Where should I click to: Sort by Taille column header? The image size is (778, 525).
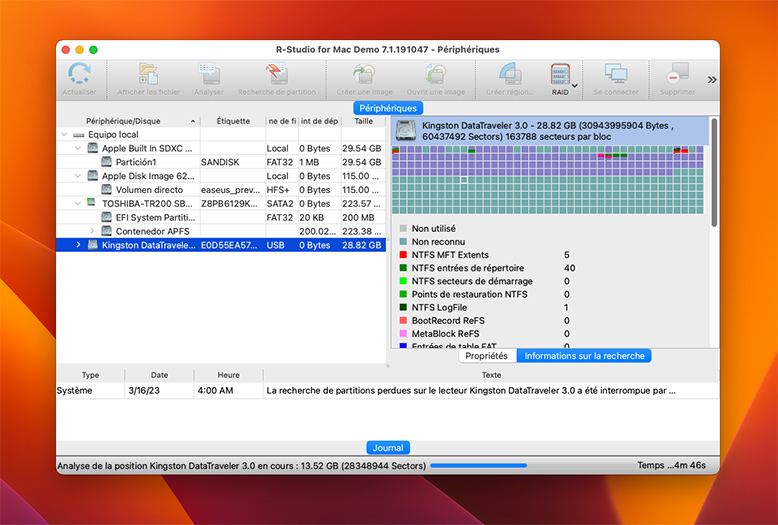363,121
